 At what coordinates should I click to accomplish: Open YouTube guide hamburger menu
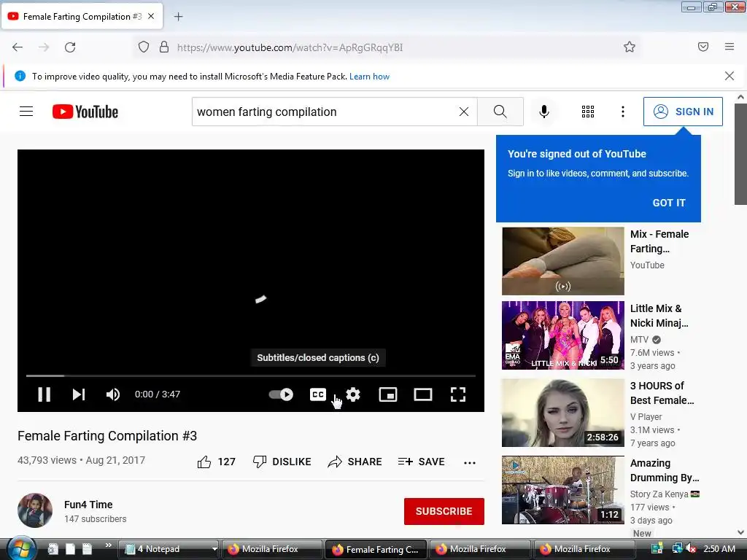click(26, 112)
